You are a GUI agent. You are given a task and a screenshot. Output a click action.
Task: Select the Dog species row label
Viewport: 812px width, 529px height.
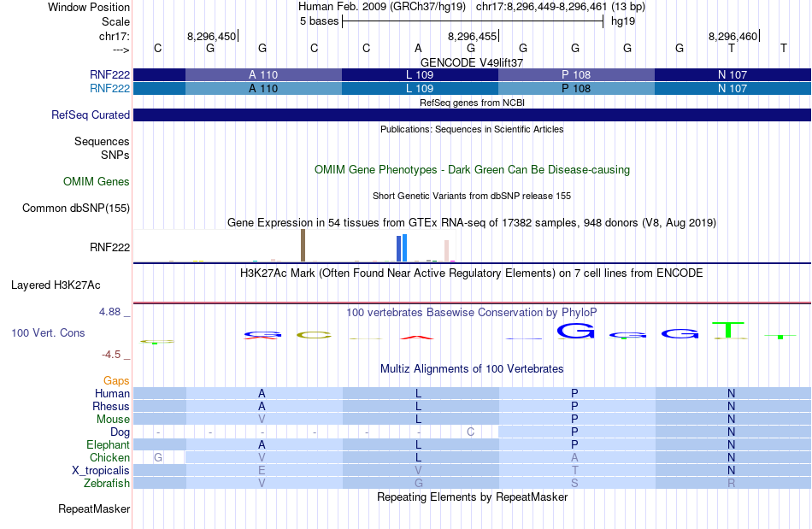(120, 432)
